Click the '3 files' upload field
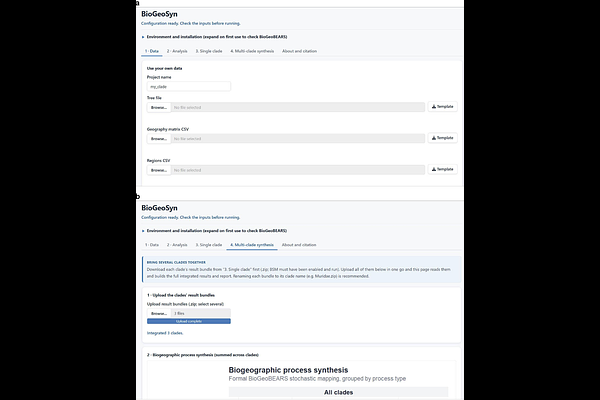Viewport: 600px width, 400px height. (x=201, y=313)
